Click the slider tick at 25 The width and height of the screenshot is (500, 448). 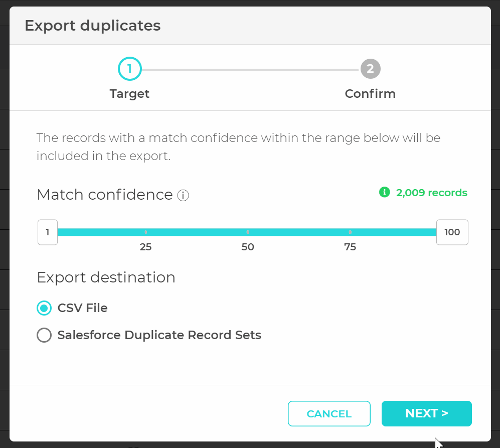click(146, 232)
